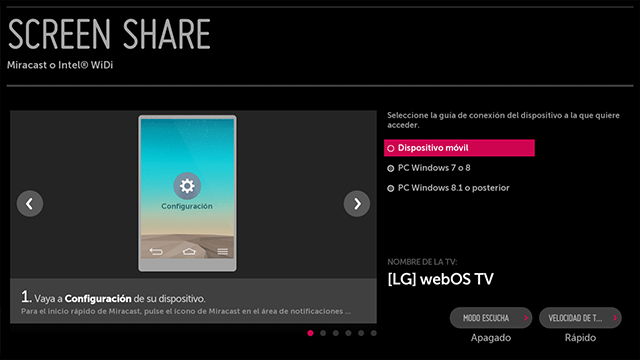Click the phone menu lines icon
640x360 pixels.
point(222,251)
